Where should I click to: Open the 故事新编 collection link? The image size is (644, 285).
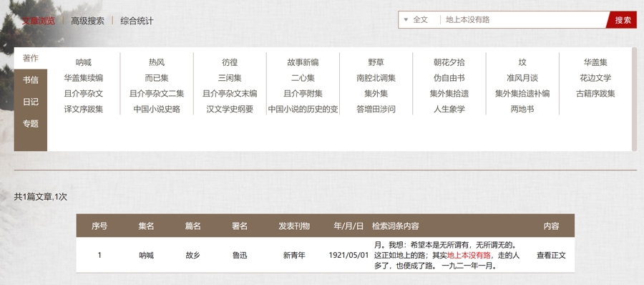303,62
